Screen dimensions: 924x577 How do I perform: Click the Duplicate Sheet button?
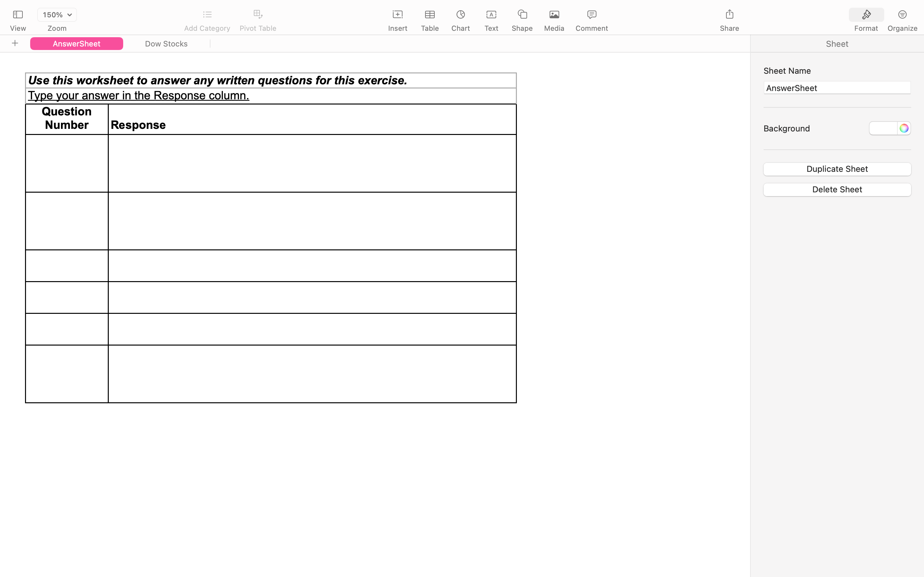click(x=837, y=169)
